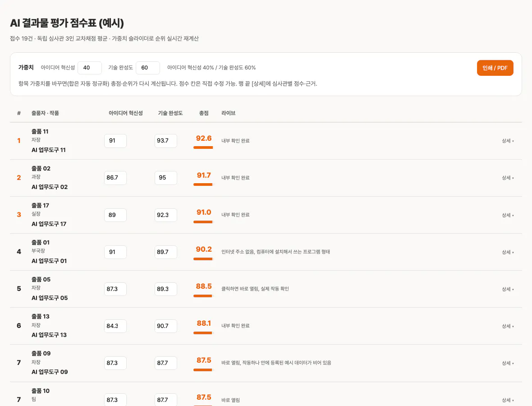Click the weight summary 아이디어 혁신성 40% / 기술 완성도 60%
This screenshot has width=532, height=406.
211,68
